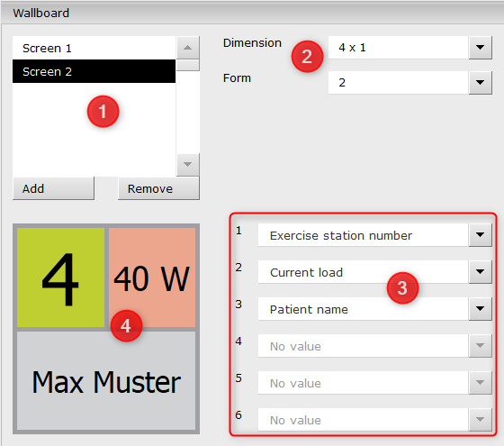Click the Exercise station number field text

click(341, 235)
